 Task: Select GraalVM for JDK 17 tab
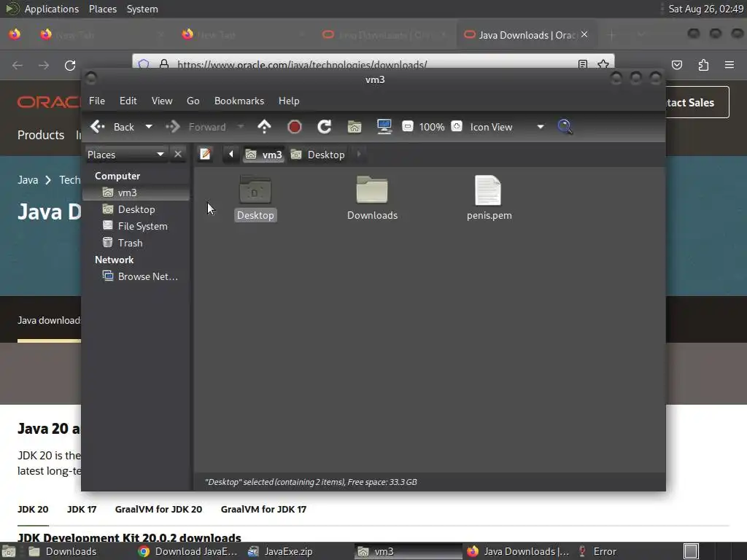(263, 509)
